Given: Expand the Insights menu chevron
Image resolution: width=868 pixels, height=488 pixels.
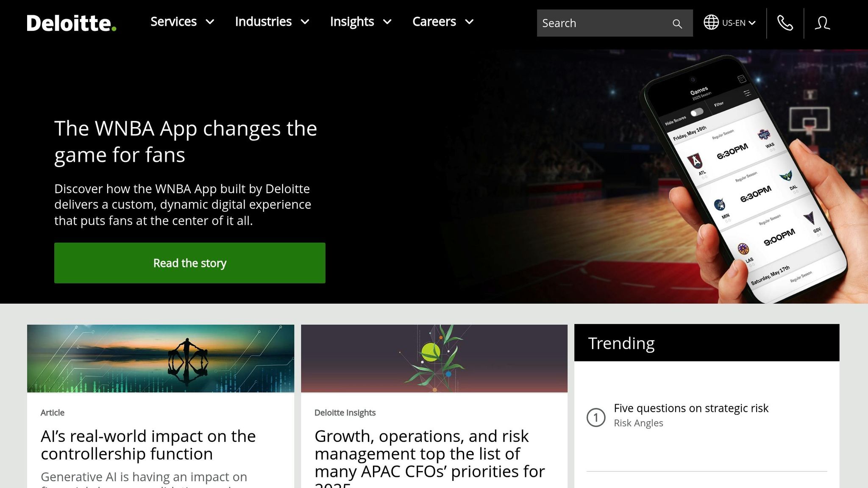Looking at the screenshot, I should point(387,22).
